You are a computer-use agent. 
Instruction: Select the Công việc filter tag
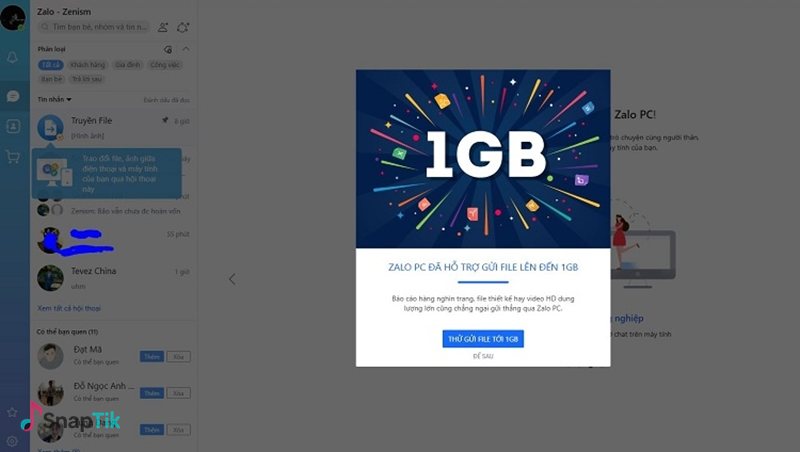165,65
